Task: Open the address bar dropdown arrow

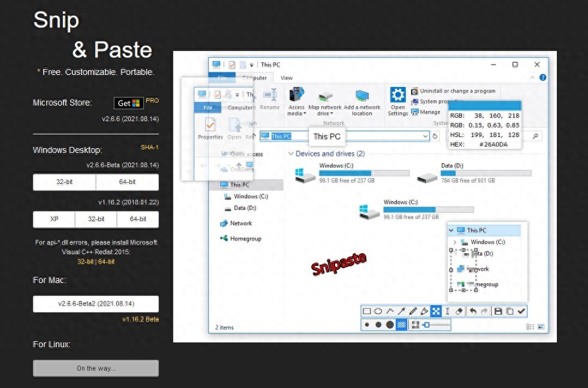Action: click(426, 137)
